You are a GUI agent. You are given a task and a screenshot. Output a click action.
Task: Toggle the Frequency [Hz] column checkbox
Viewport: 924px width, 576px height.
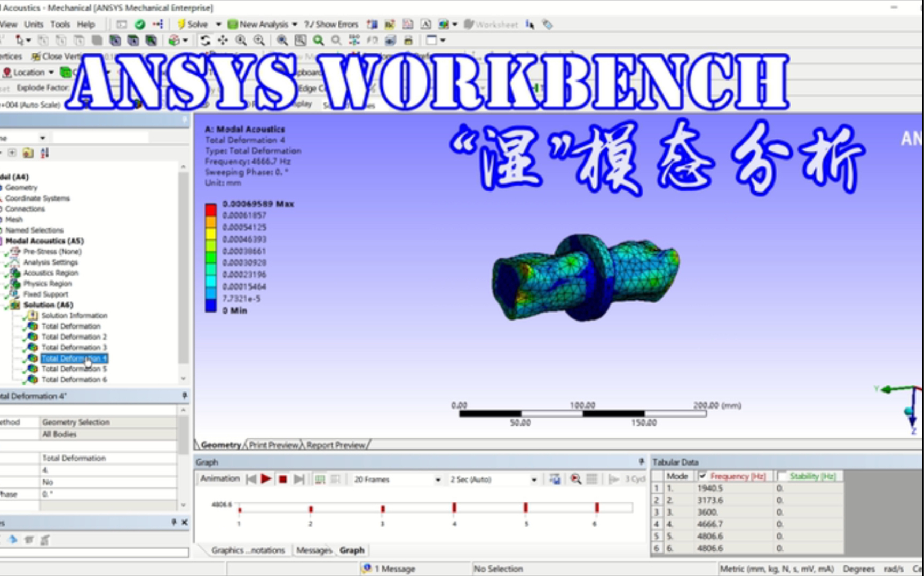[x=702, y=476]
